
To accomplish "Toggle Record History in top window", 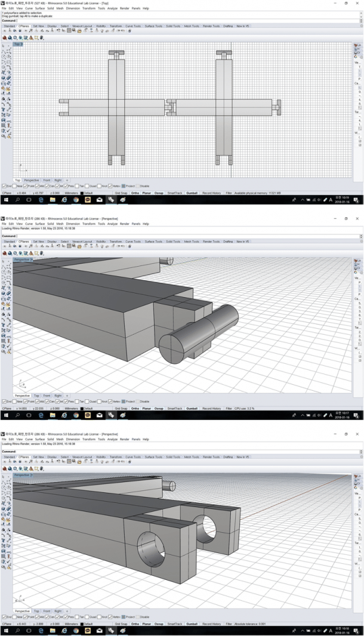I will [211, 193].
